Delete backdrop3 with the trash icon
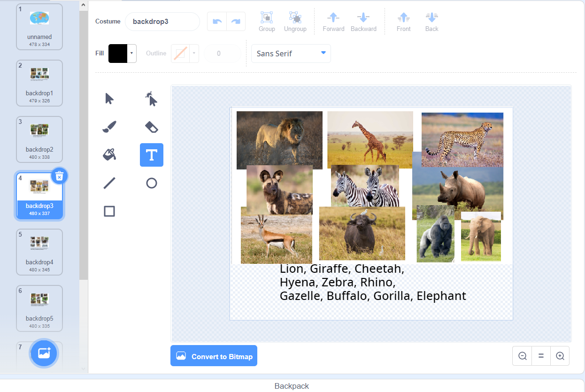 59,176
